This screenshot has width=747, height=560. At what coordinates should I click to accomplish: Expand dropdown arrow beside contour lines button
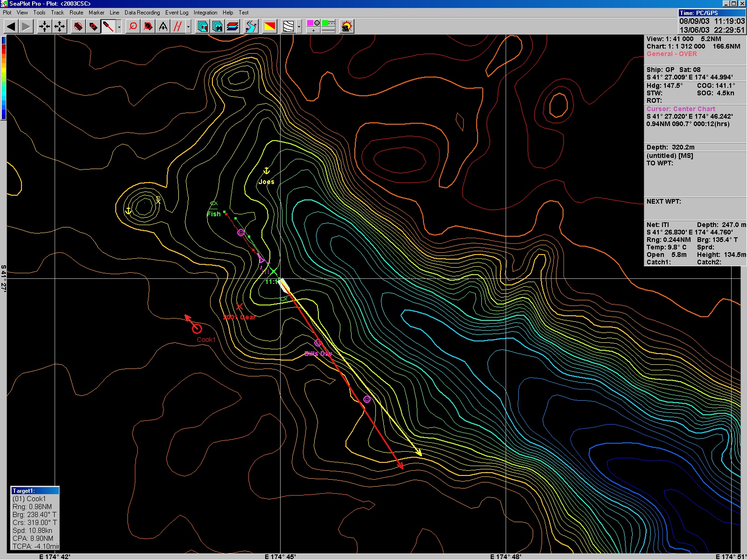click(299, 27)
